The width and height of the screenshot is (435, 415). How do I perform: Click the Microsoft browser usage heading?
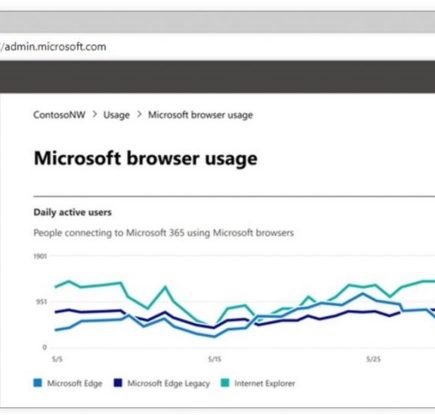pyautogui.click(x=146, y=158)
